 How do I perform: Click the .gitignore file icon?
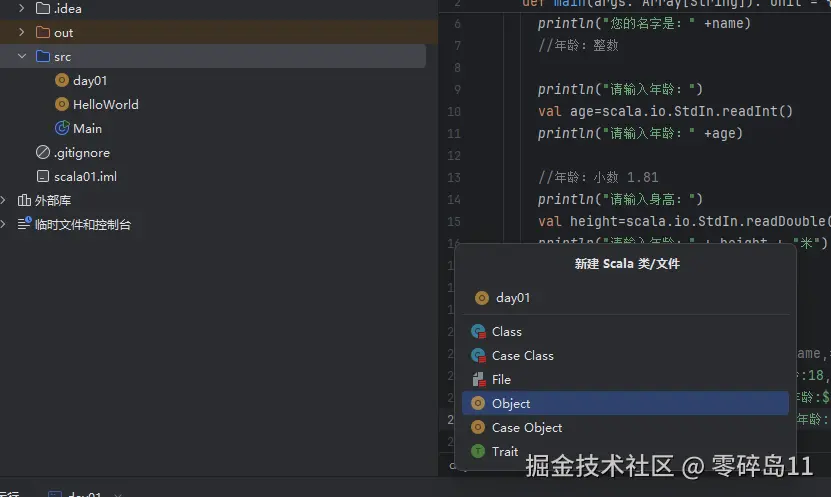[43, 152]
